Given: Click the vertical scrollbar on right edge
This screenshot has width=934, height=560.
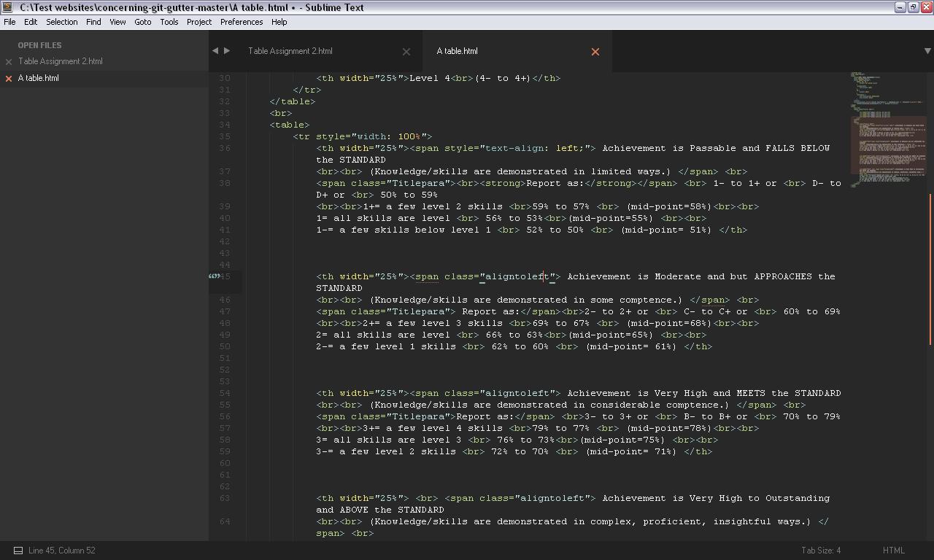Looking at the screenshot, I should pos(930,270).
